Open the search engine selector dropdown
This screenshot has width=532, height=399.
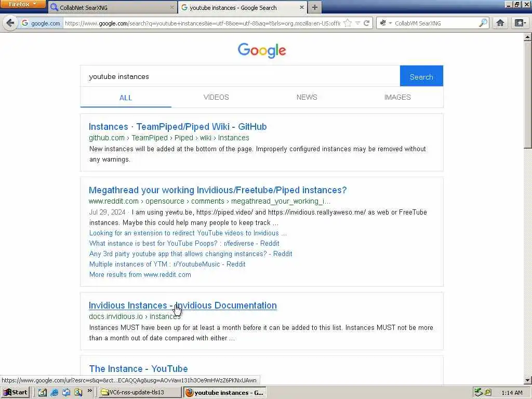pos(385,23)
